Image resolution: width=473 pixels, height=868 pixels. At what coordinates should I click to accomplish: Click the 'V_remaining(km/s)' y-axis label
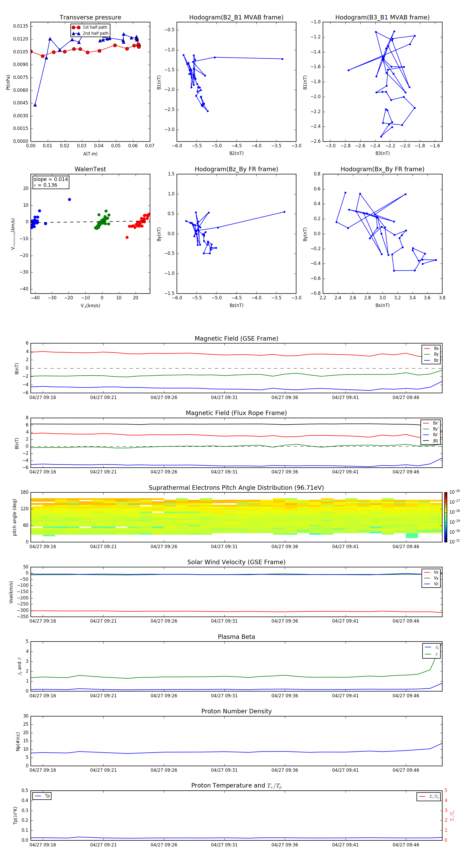click(x=13, y=234)
